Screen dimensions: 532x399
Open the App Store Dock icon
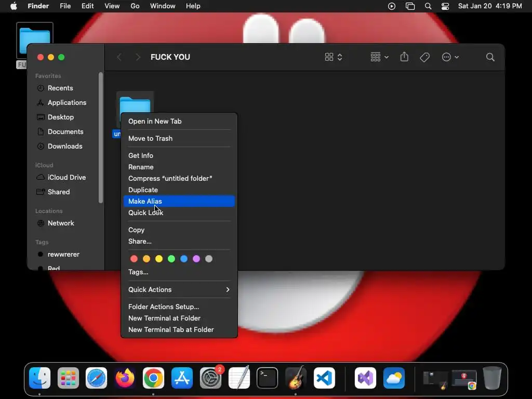tap(182, 378)
